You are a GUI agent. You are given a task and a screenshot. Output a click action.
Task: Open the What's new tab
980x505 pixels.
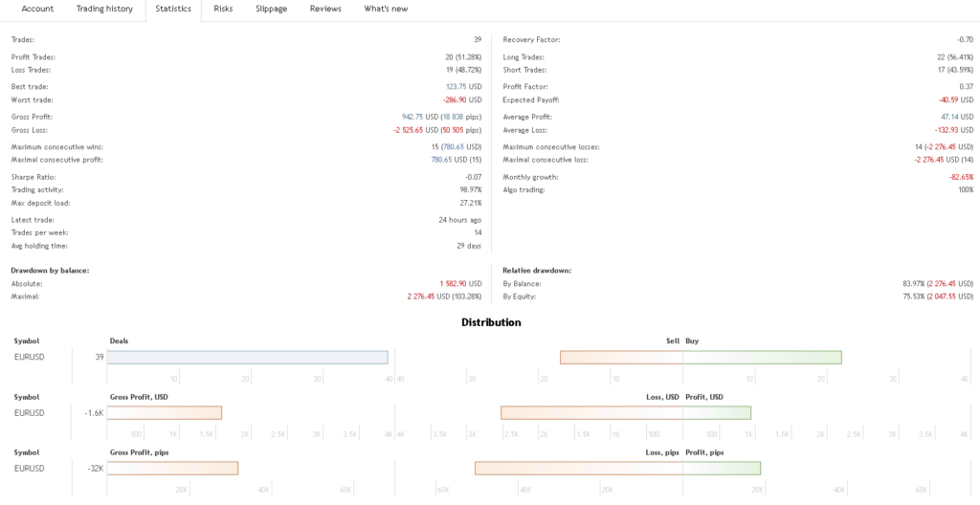386,9
